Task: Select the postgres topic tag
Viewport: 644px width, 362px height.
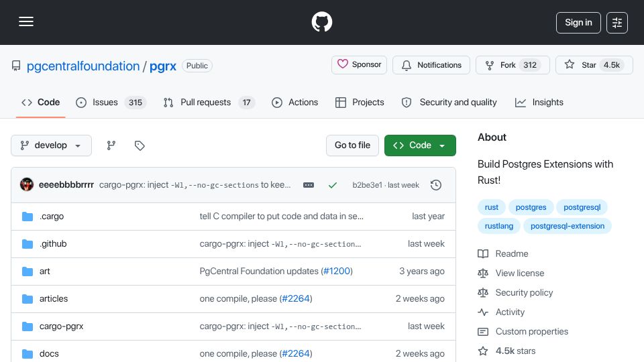Action: [x=531, y=207]
